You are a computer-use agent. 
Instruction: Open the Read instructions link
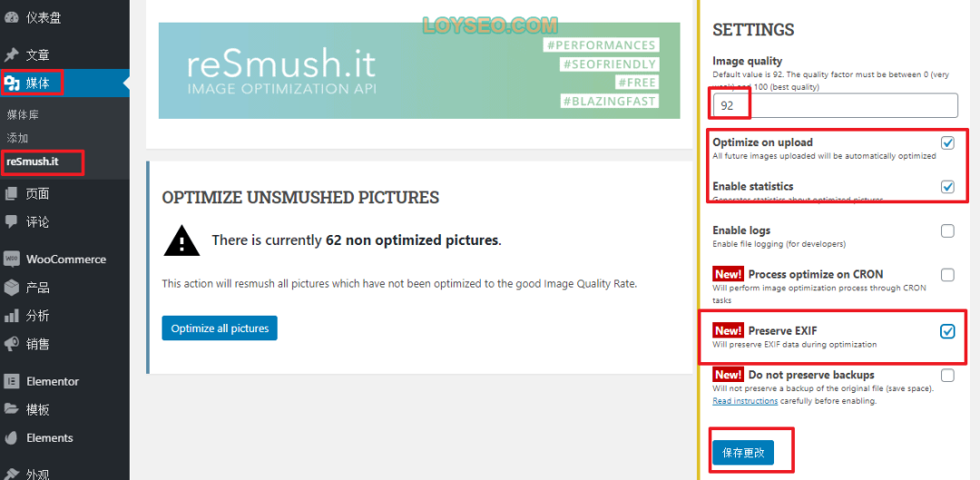coord(745,401)
